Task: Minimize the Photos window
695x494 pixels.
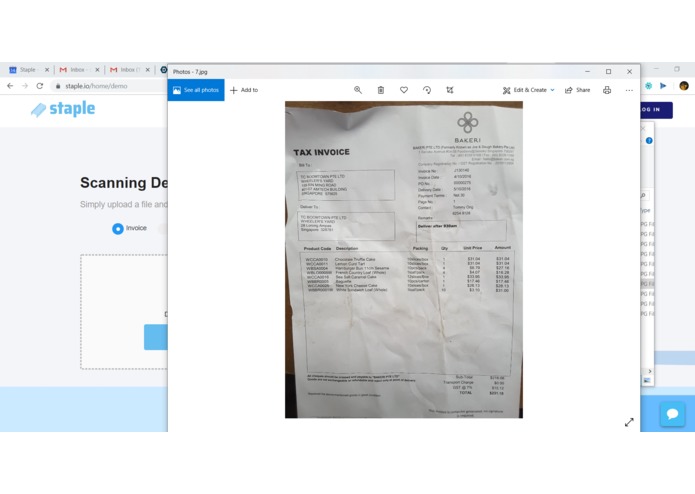Action: point(587,71)
